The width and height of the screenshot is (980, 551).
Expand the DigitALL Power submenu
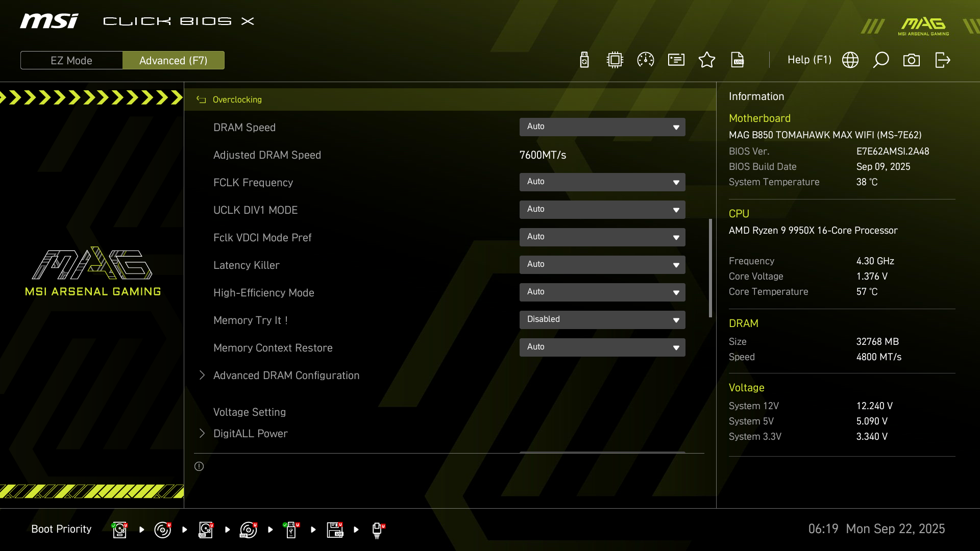(250, 434)
